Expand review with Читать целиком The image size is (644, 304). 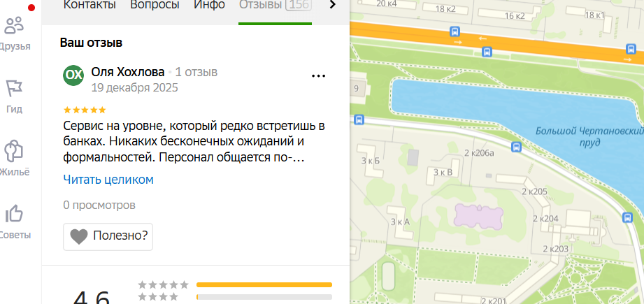(108, 180)
